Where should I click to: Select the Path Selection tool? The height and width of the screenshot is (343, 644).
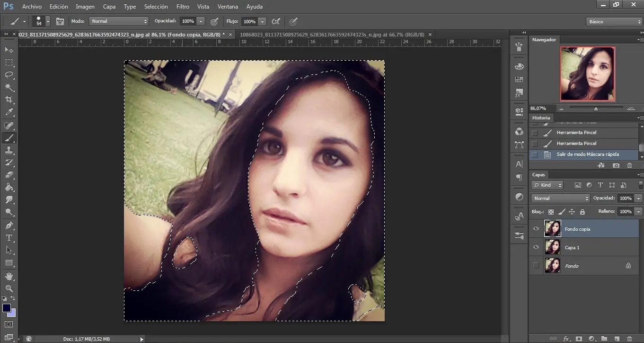point(9,250)
